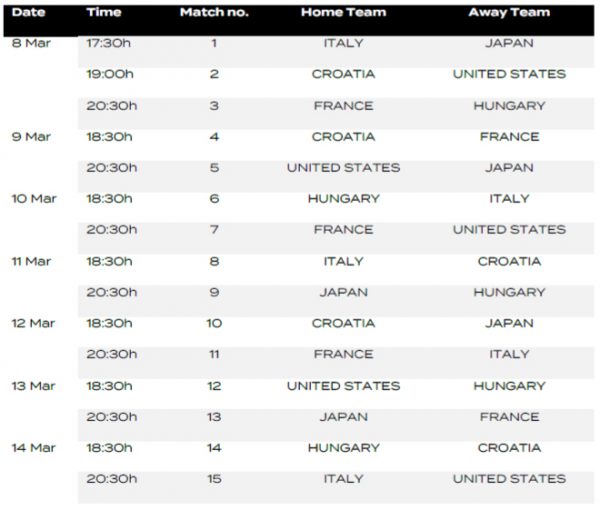
Task: Click the Match no. column header
Action: click(x=214, y=12)
